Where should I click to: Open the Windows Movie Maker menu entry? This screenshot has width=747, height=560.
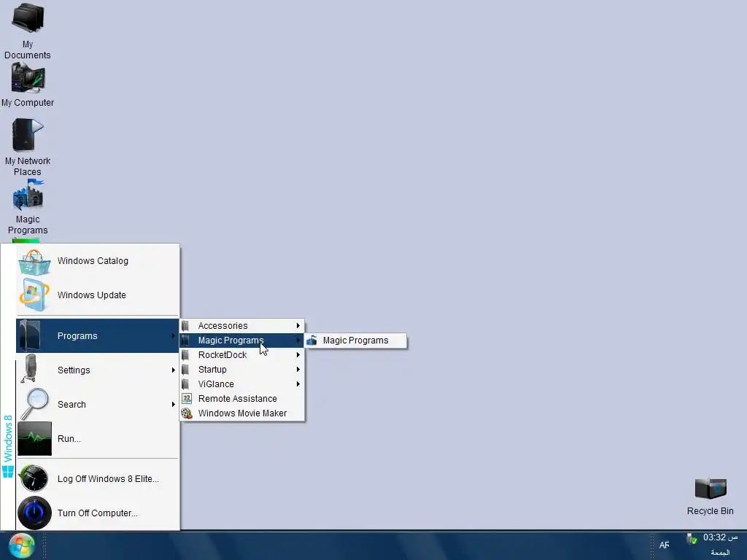(x=242, y=413)
